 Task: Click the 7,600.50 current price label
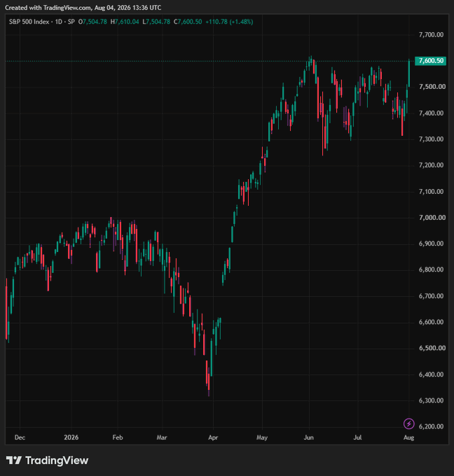[431, 61]
